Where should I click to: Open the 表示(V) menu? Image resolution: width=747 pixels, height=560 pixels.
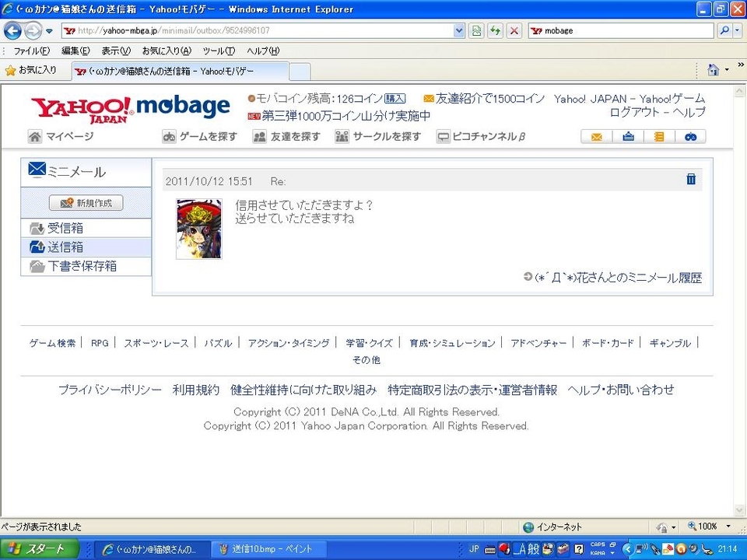coord(116,51)
